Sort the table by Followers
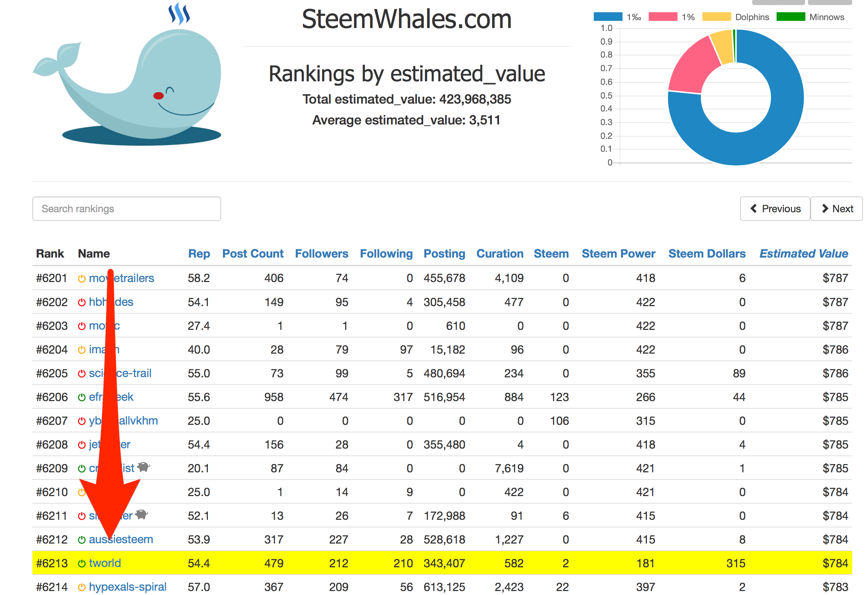Screen dimensions: 868x595 (x=321, y=254)
